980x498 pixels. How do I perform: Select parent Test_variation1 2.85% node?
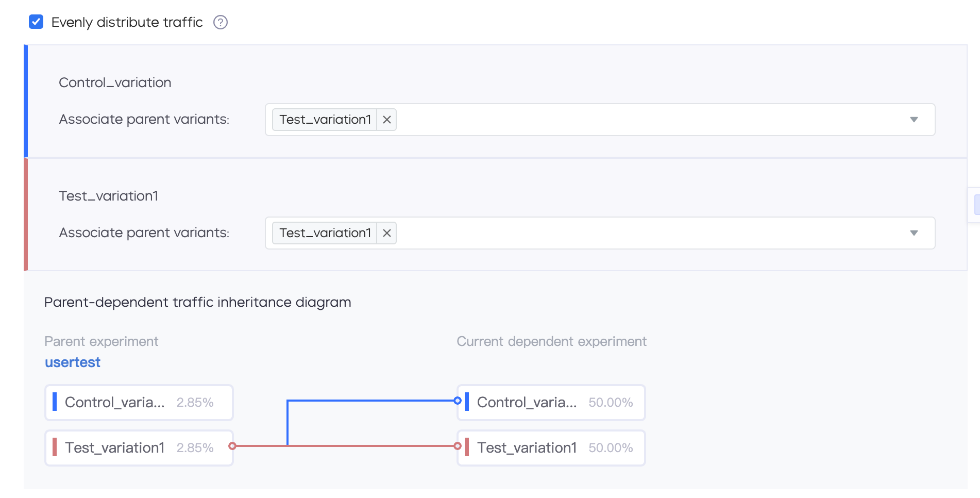tap(139, 448)
